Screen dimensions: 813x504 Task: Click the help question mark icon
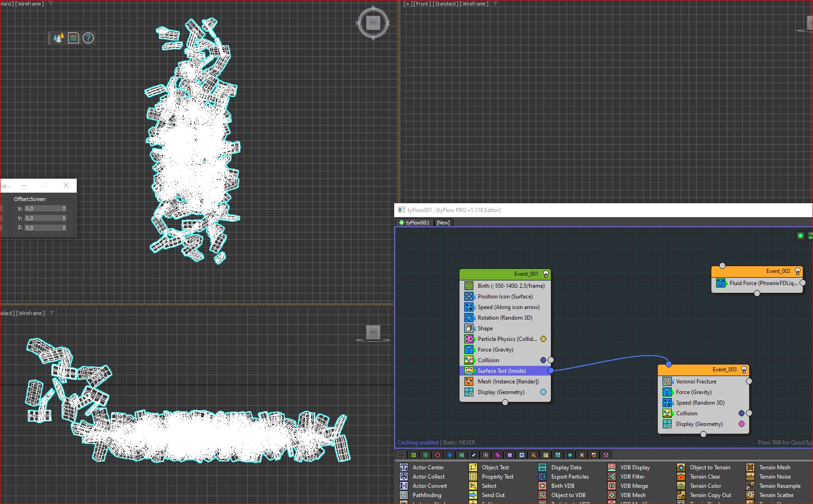pyautogui.click(x=88, y=38)
